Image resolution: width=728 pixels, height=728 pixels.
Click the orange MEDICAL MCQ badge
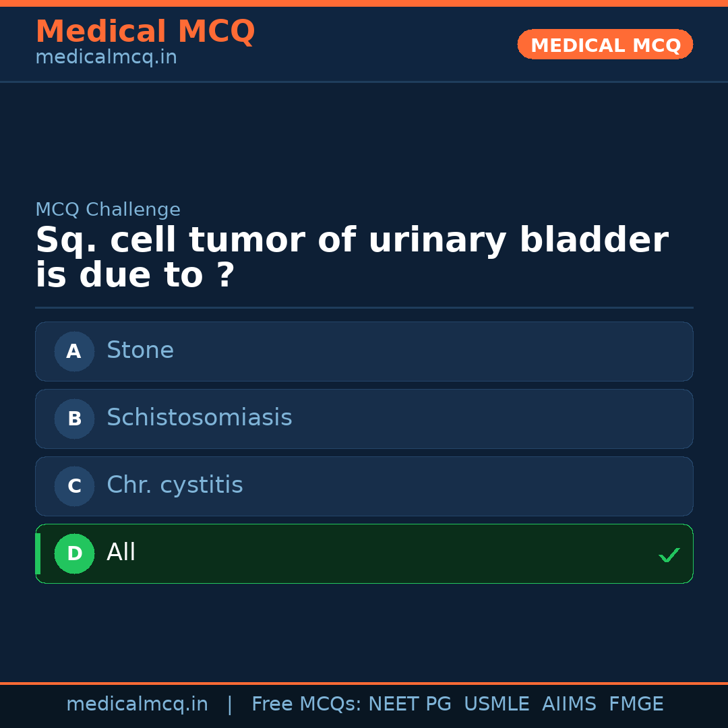click(605, 44)
